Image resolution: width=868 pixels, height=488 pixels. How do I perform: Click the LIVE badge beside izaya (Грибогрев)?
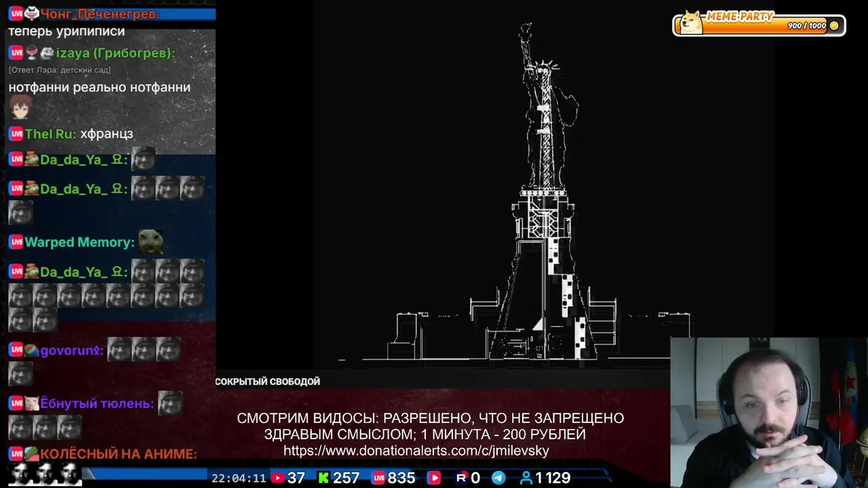(16, 53)
